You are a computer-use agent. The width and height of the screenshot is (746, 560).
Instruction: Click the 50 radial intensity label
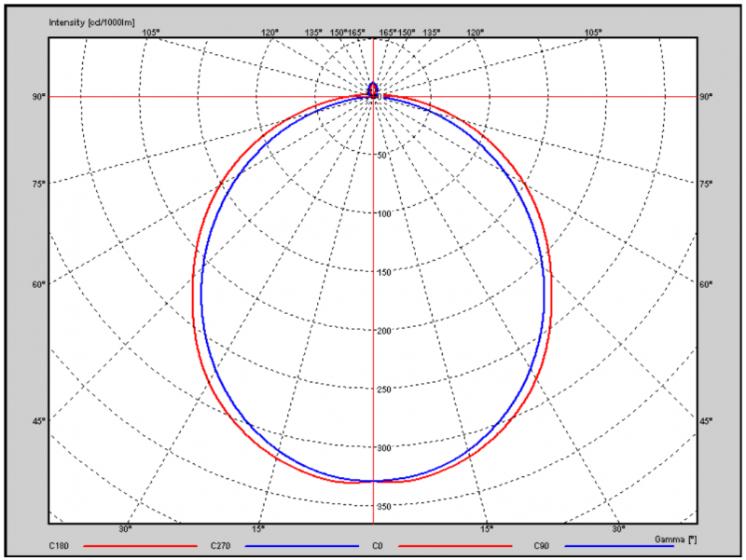pyautogui.click(x=381, y=156)
